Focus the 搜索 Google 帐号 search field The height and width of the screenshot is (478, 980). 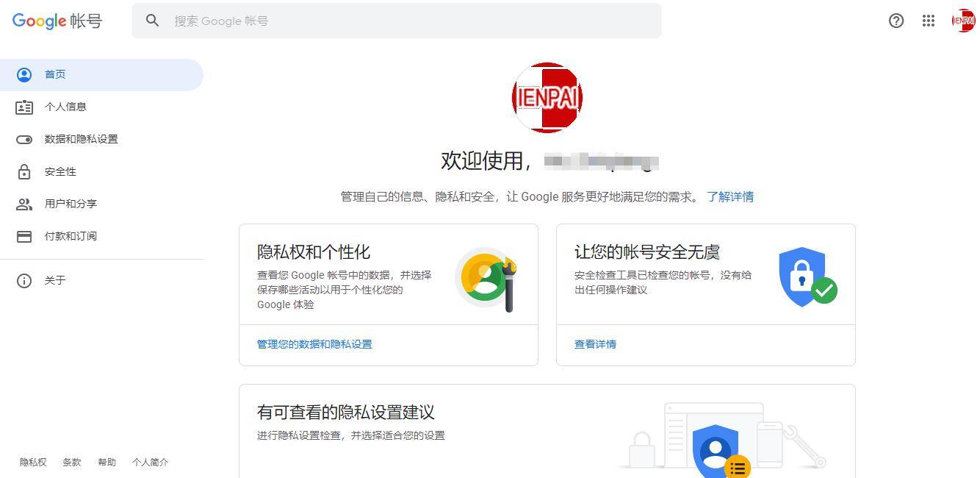pyautogui.click(x=397, y=21)
